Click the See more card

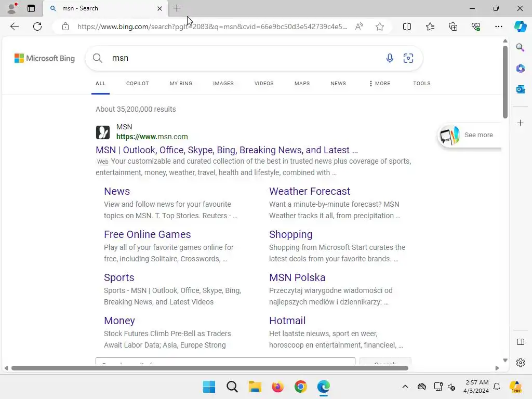[470, 135]
